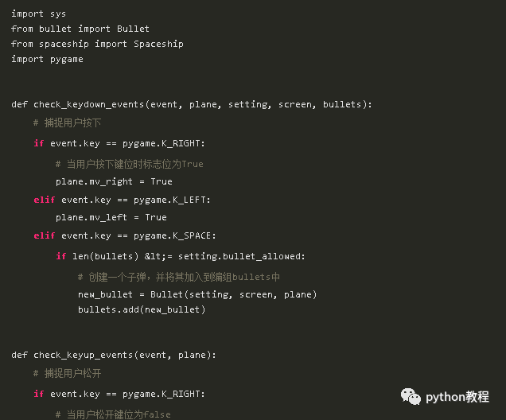
Task: Click the check_keyup_events function name
Action: (84, 355)
